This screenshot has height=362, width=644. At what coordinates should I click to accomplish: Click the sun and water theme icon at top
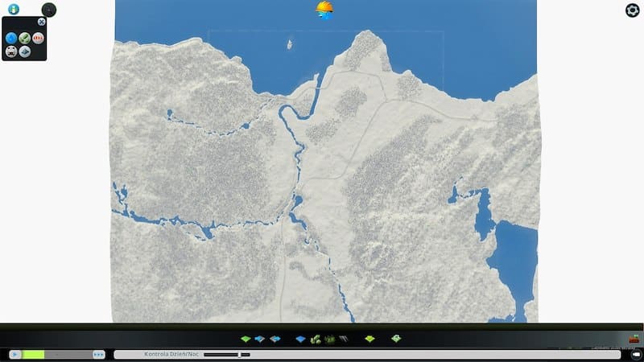point(325,10)
